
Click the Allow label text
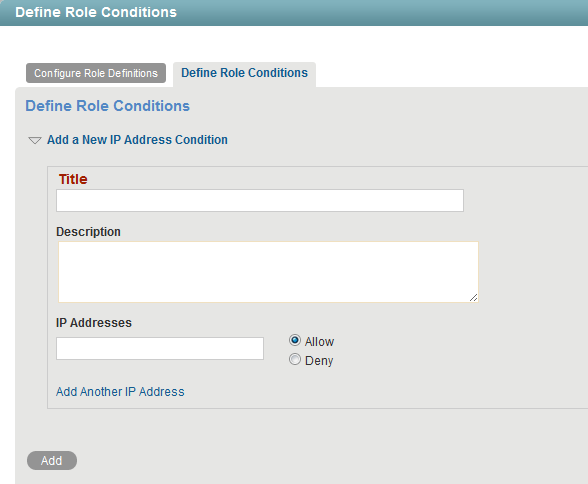click(319, 342)
